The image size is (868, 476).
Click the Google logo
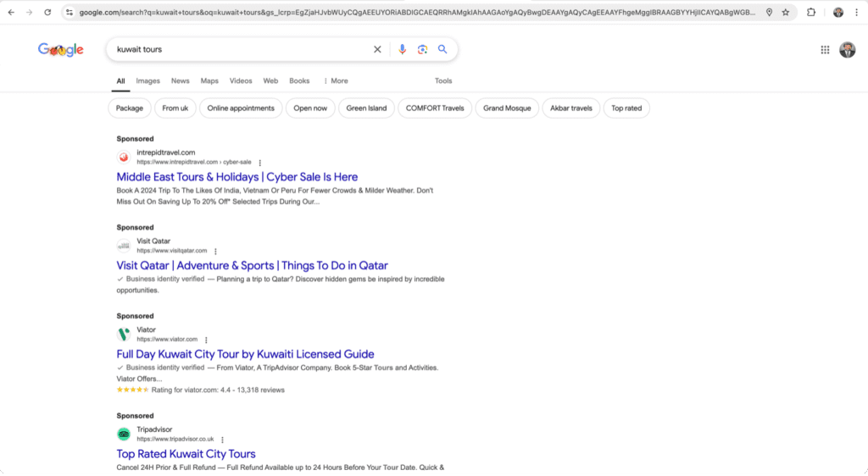61,50
